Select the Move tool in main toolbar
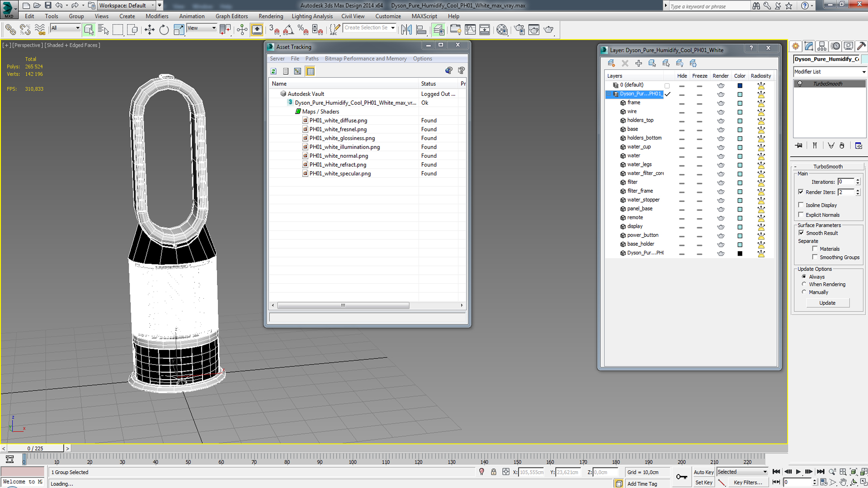868x488 pixels. click(149, 30)
